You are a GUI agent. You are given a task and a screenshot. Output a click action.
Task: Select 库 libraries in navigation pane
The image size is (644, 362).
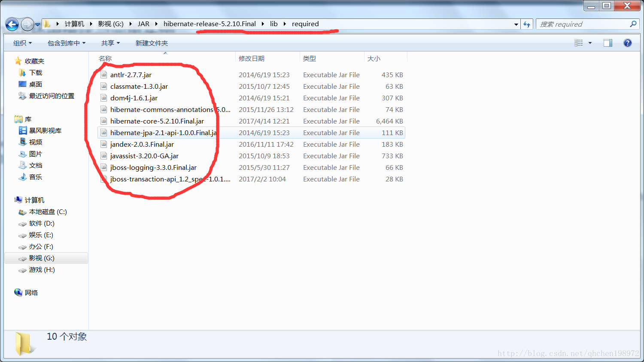[x=28, y=119]
